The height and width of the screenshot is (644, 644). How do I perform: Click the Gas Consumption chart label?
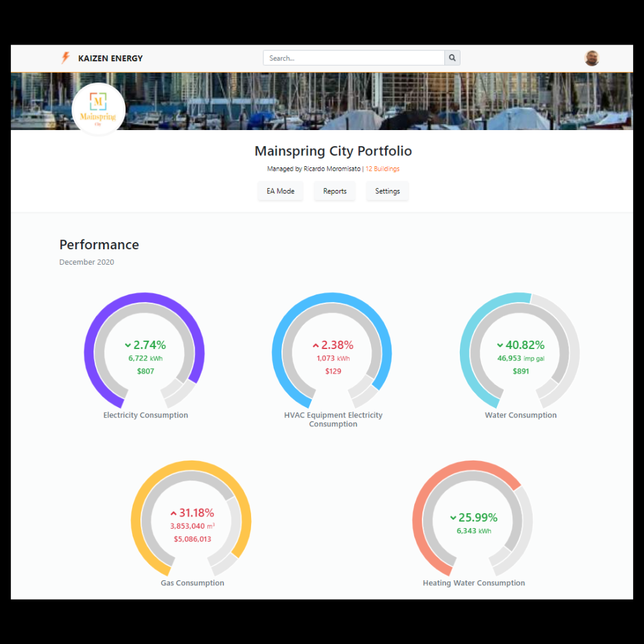point(192,582)
